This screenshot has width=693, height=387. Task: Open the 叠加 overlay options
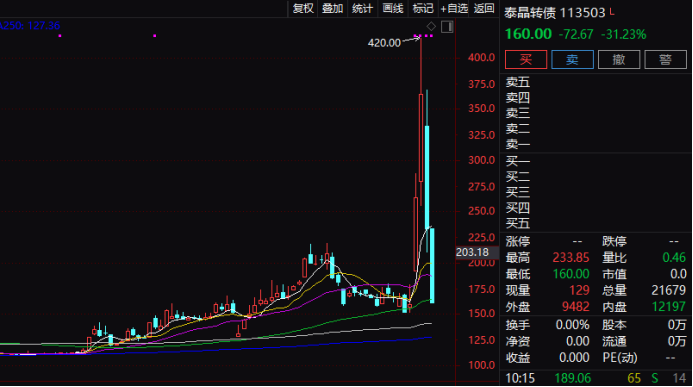pos(332,8)
